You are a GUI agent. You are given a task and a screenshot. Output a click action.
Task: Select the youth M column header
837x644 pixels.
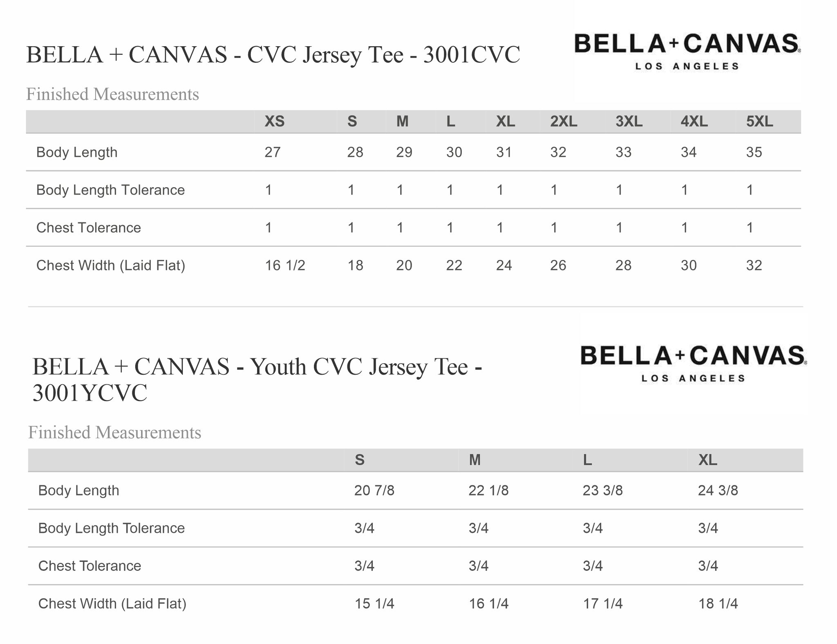pyautogui.click(x=474, y=460)
